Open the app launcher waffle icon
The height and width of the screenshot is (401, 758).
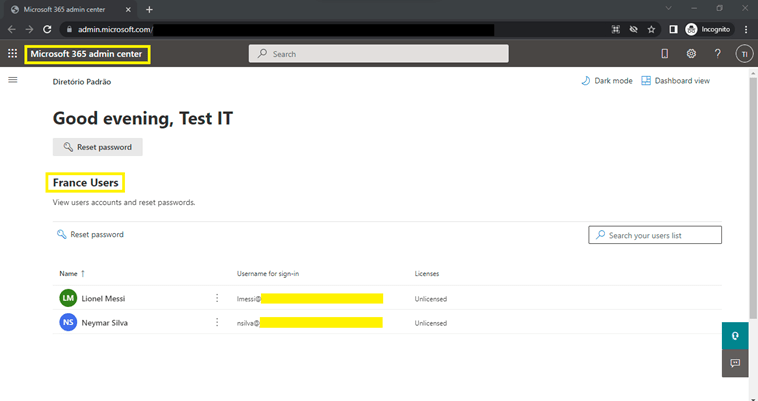pyautogui.click(x=12, y=54)
